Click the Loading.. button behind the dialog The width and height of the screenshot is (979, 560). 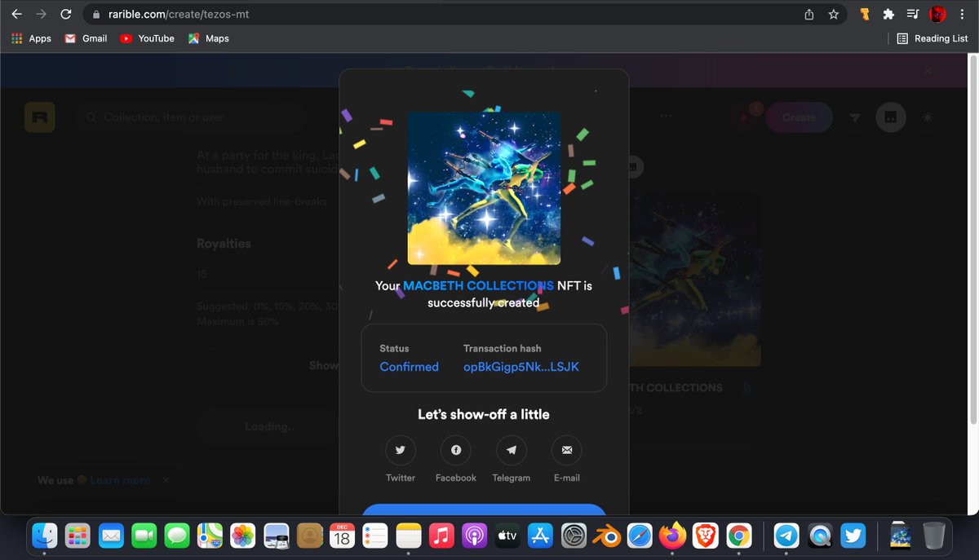coord(269,426)
